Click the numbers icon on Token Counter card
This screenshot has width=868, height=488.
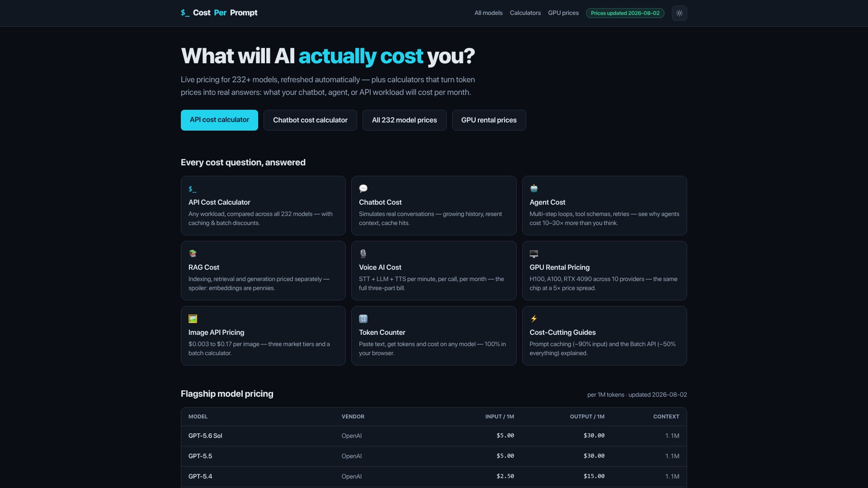pos(363,319)
